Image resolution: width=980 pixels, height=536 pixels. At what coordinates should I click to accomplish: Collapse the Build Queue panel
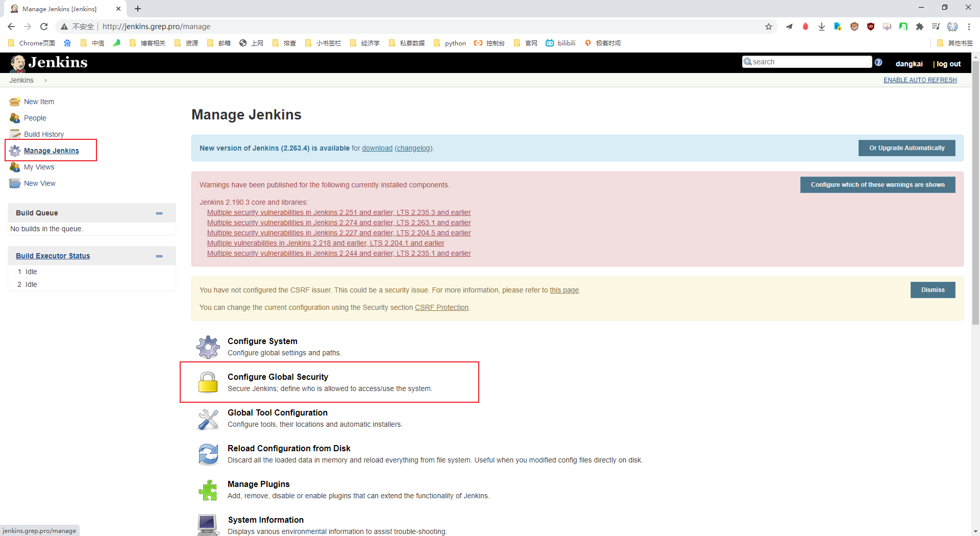pos(159,213)
